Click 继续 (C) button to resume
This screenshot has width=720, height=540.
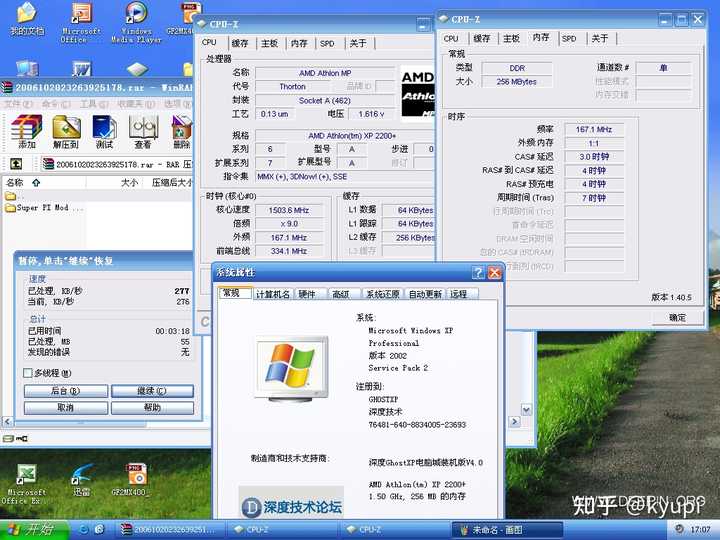[152, 391]
